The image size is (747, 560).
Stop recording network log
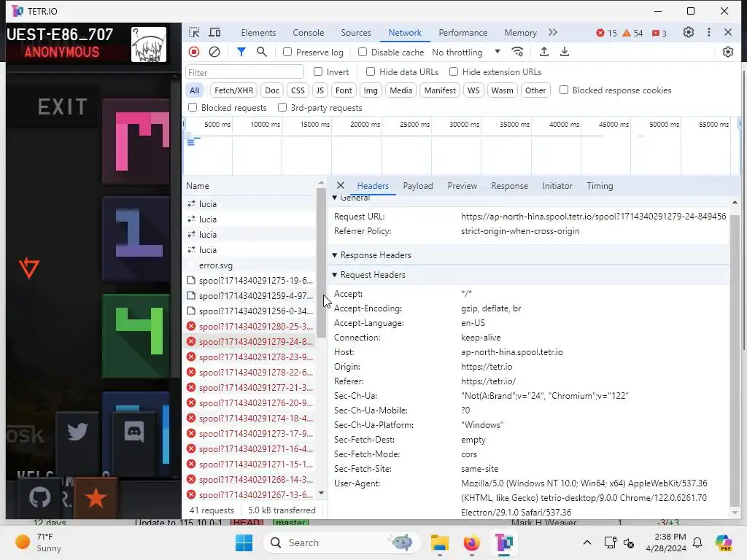click(194, 52)
